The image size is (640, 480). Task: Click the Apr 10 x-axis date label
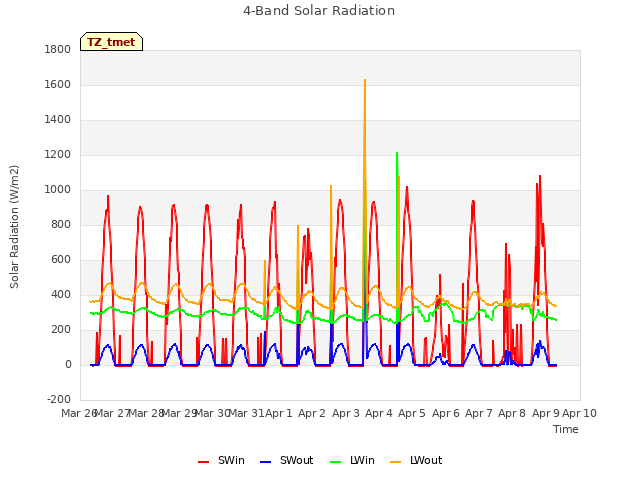(579, 413)
